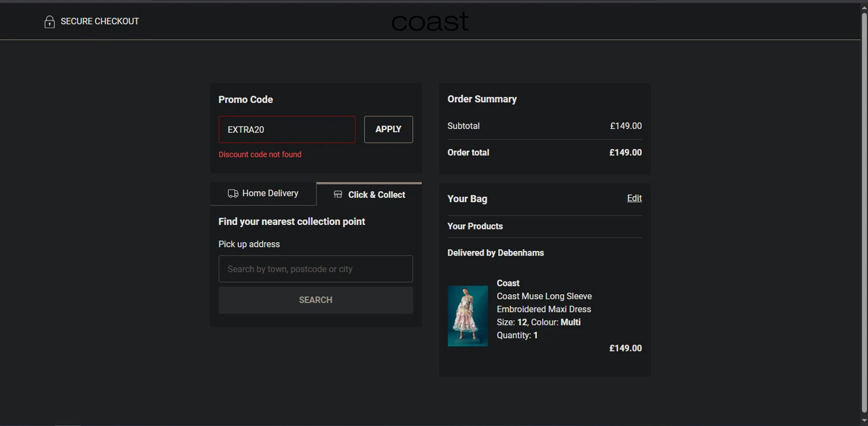This screenshot has height=426, width=868.
Task: Click the 'Promo Code' heading
Action: click(x=245, y=99)
